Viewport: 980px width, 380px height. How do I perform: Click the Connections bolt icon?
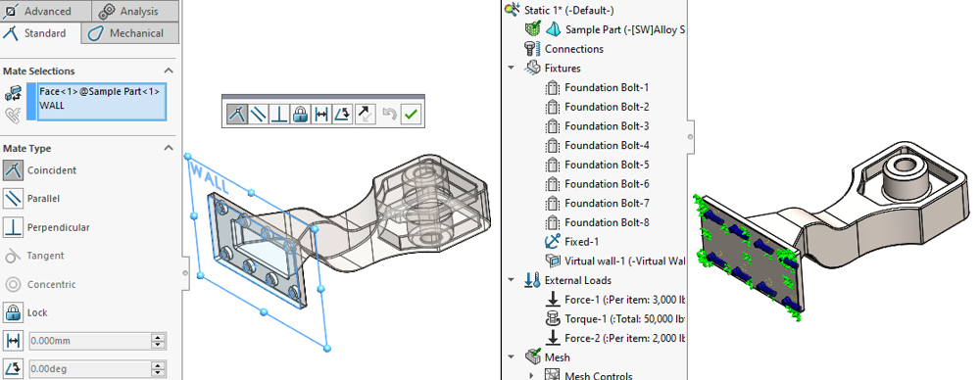coord(532,49)
